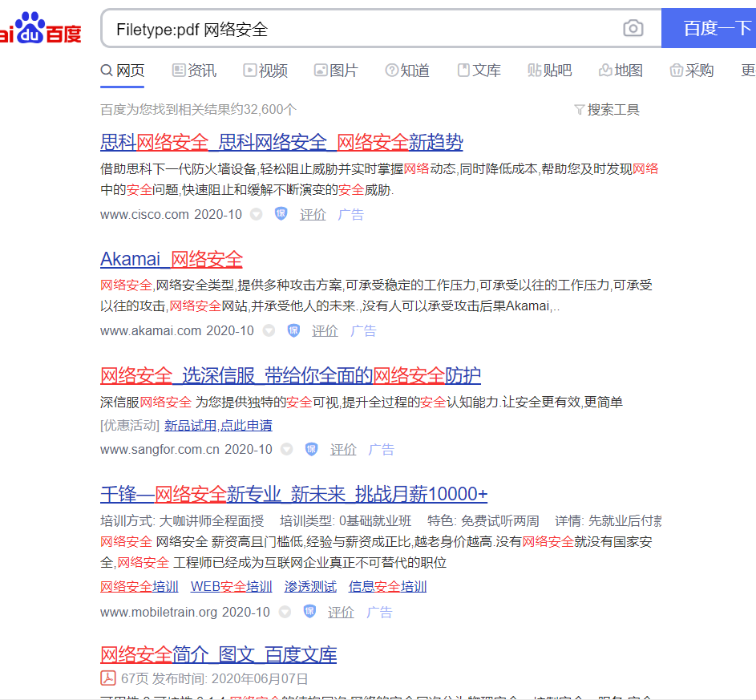Open the 地图 tab
This screenshot has height=700, width=756.
click(x=621, y=71)
